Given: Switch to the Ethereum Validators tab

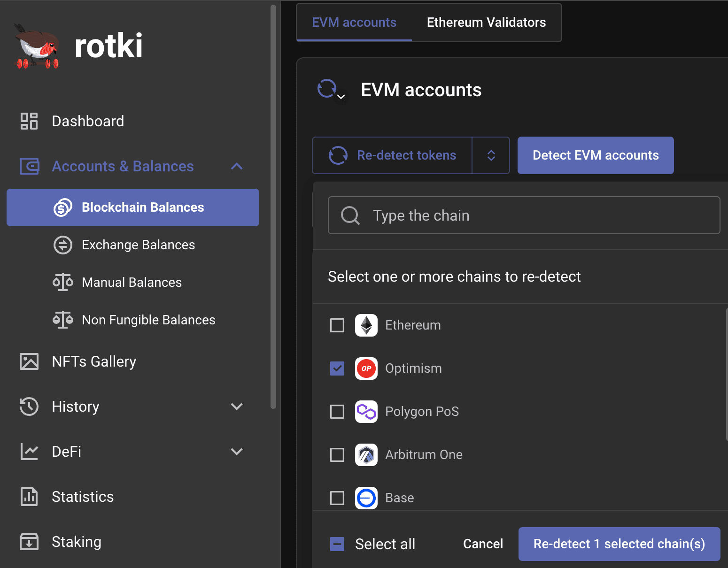Looking at the screenshot, I should tap(487, 23).
